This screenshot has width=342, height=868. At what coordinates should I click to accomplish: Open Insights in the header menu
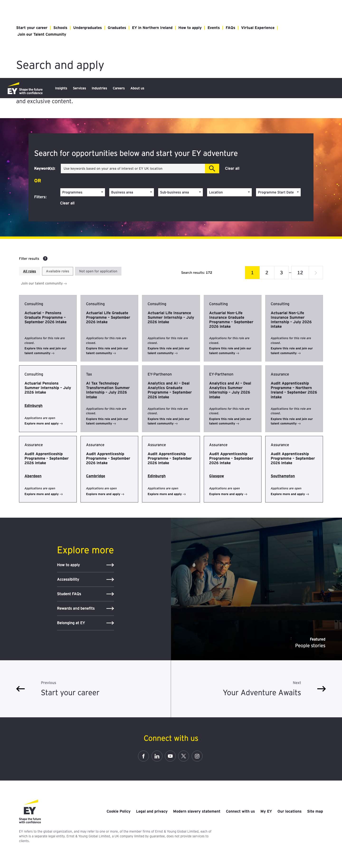61,88
